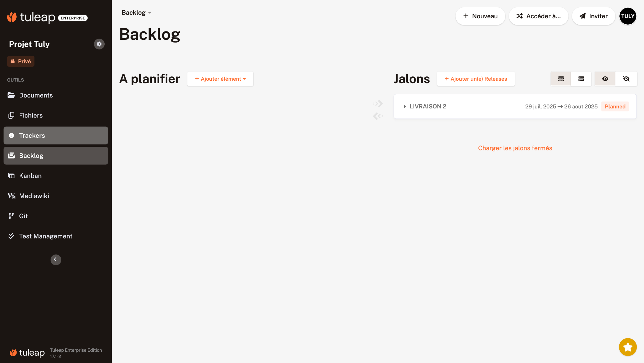Move items into milestone with right arrows
This screenshot has height=363, width=644.
[x=378, y=103]
